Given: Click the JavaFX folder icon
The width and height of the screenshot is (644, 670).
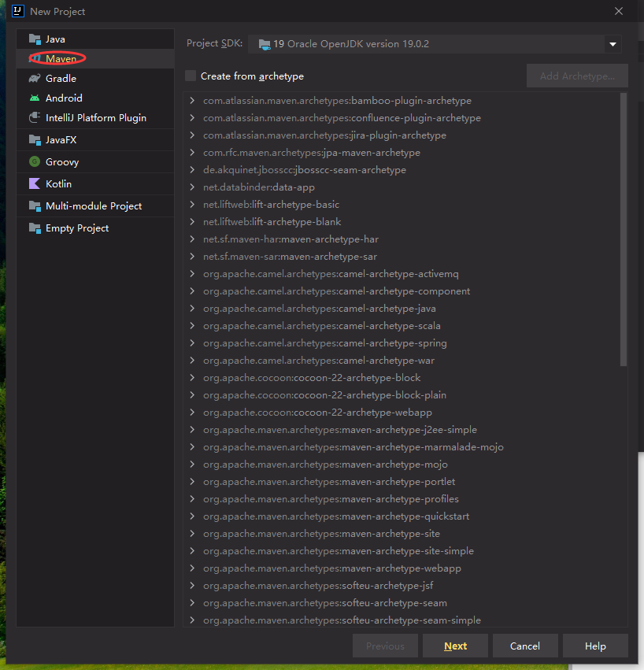Looking at the screenshot, I should (x=35, y=139).
